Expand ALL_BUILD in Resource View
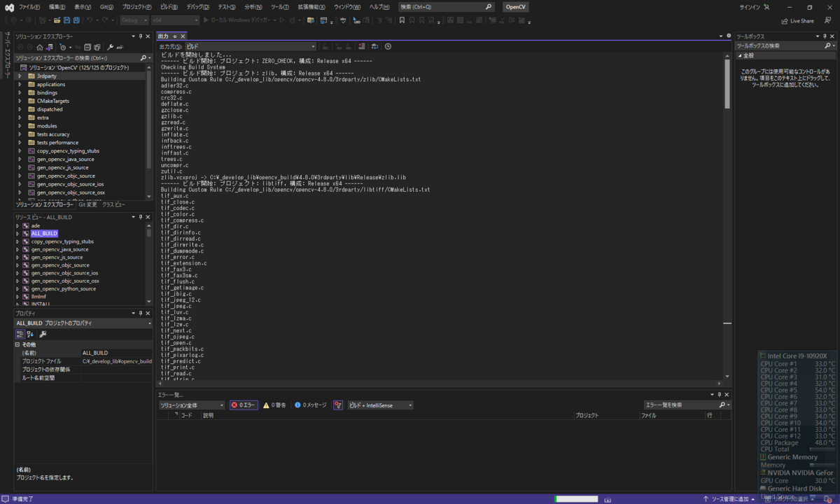Viewport: 840px width, 504px height. click(17, 233)
